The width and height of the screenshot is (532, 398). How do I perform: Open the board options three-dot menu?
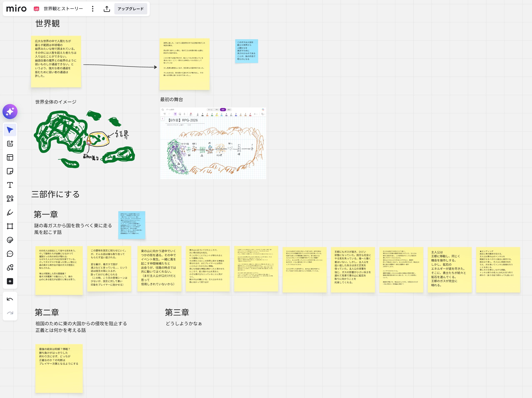click(x=93, y=9)
